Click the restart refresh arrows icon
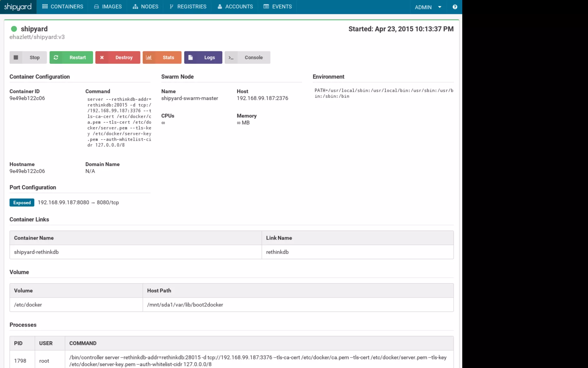The image size is (588, 368). click(x=56, y=57)
